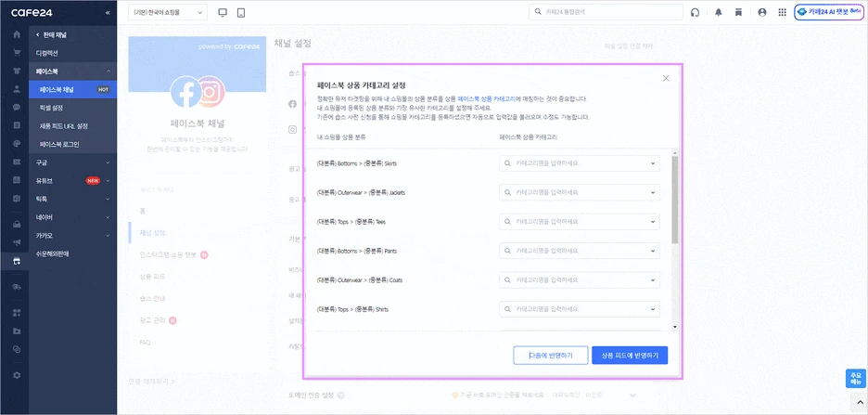Click 상품 피드에 반영하기 button

pyautogui.click(x=630, y=356)
